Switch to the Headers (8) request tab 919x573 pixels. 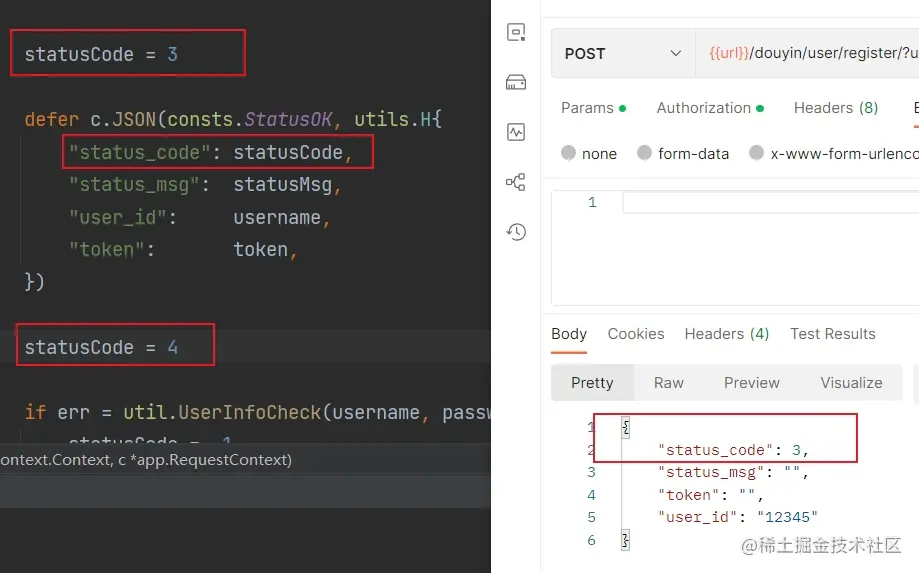pos(836,108)
